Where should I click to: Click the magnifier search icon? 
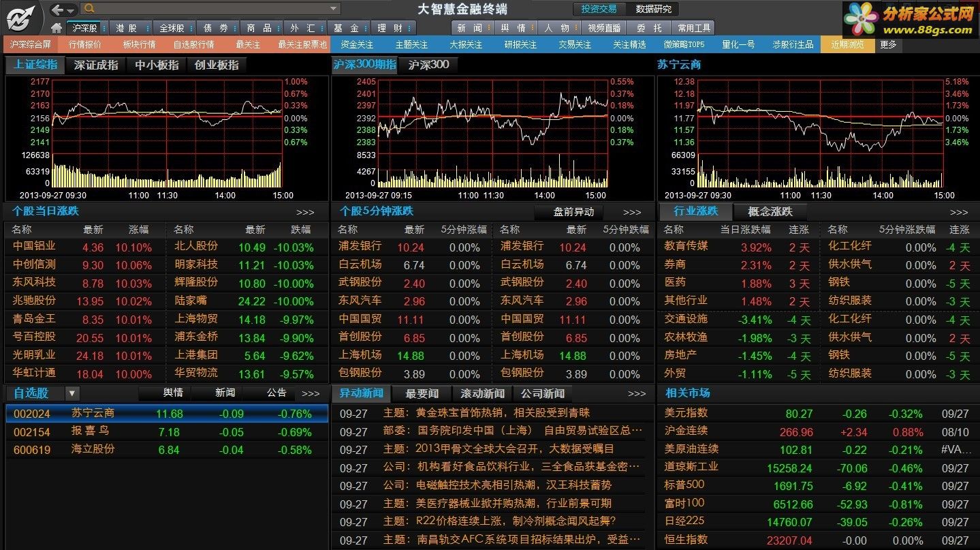pyautogui.click(x=89, y=9)
